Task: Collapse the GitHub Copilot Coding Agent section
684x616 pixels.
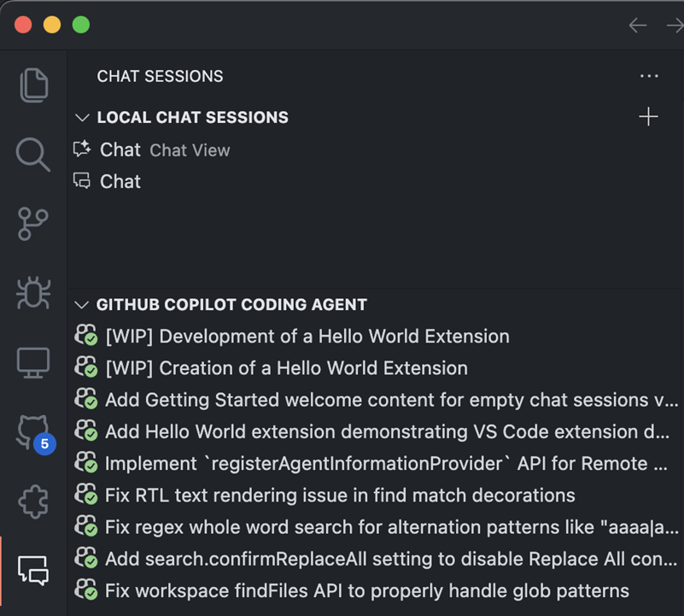Action: coord(82,304)
